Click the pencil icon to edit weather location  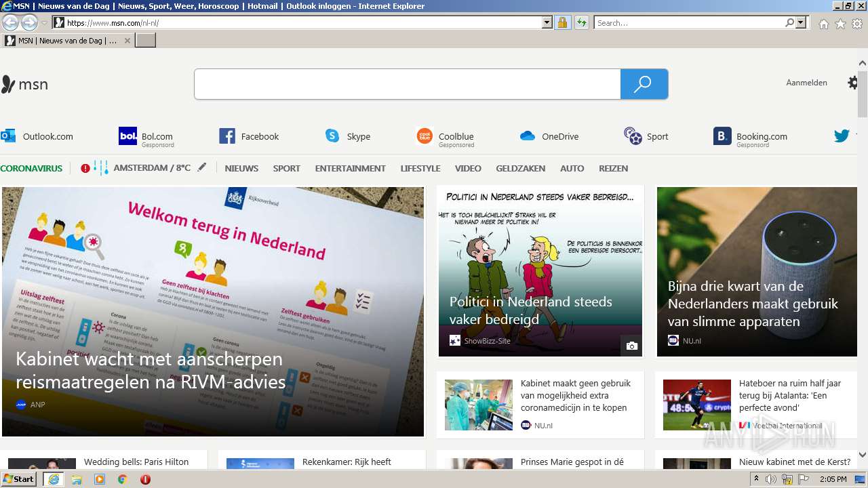[202, 167]
